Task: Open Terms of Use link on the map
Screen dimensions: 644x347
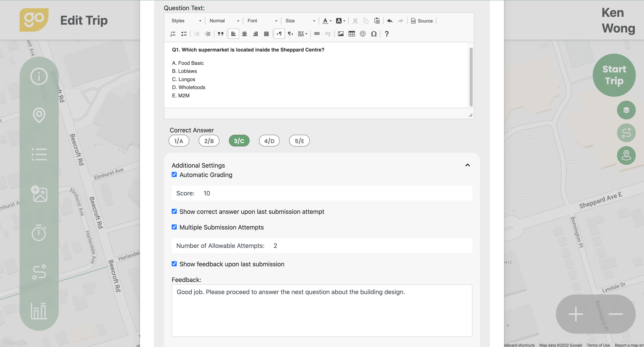Action: pos(598,345)
